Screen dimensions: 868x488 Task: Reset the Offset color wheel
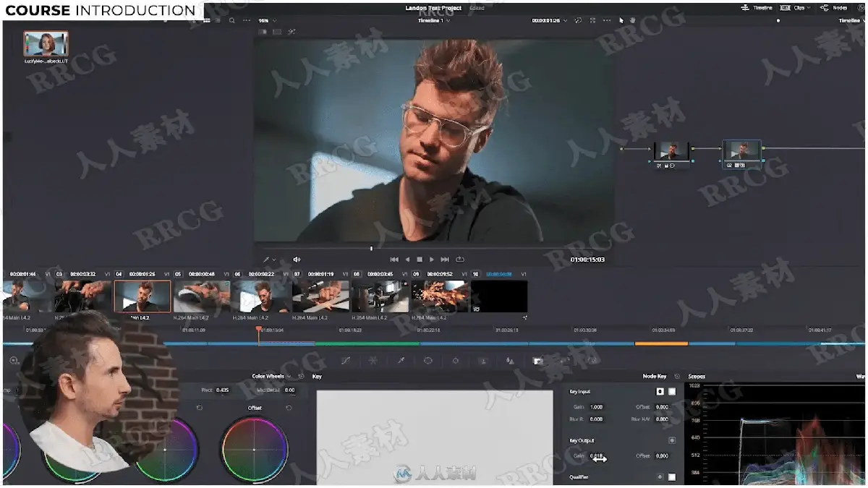[289, 408]
